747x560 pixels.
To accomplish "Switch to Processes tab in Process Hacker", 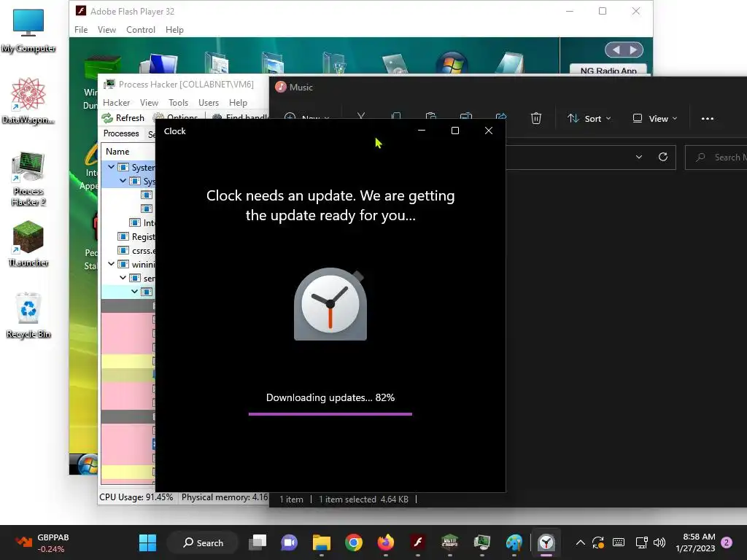I will coord(121,133).
